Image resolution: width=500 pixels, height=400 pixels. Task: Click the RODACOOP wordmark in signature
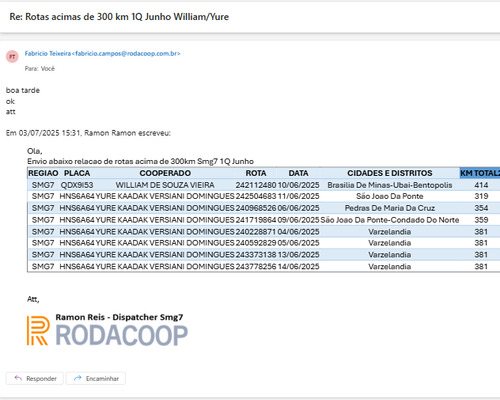pos(122,335)
